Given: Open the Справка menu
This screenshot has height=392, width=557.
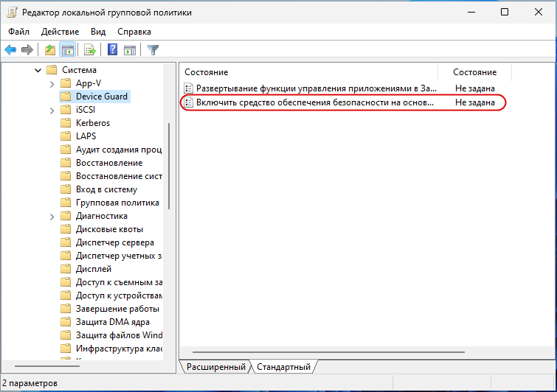Looking at the screenshot, I should (x=134, y=32).
